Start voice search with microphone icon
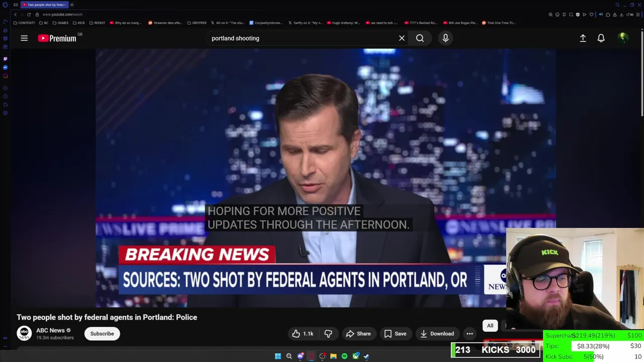The height and width of the screenshot is (362, 644). coord(445,38)
